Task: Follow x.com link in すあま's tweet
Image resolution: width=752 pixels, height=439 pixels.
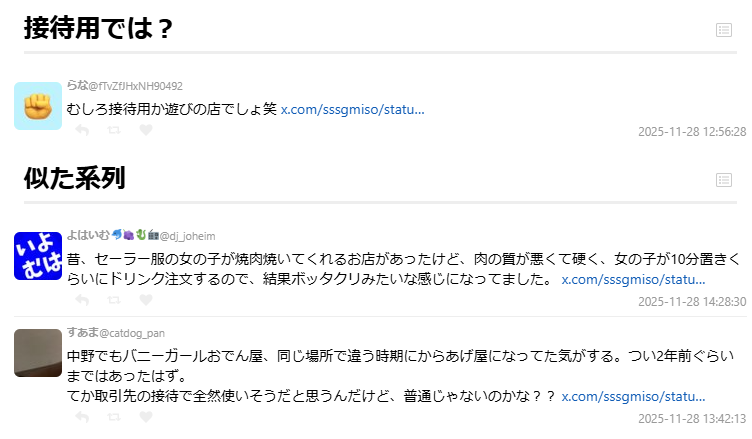Action: [633, 396]
